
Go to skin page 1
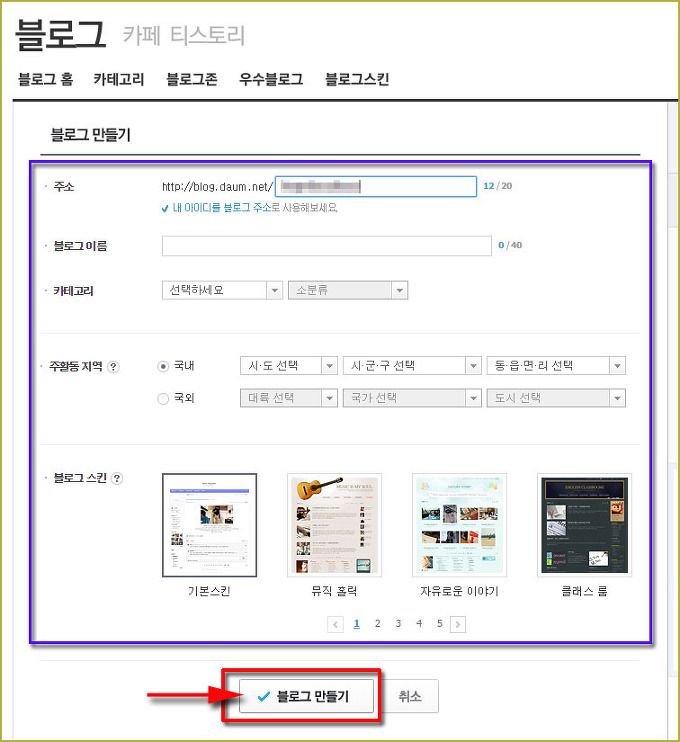(x=356, y=624)
